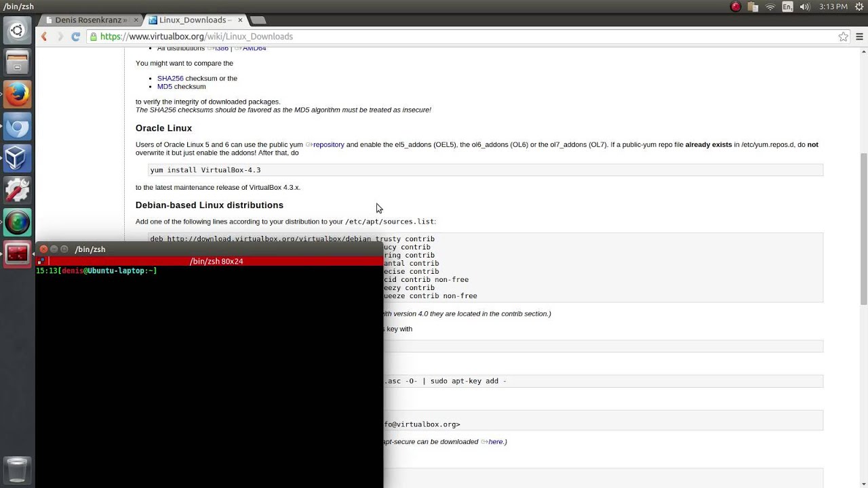Open a new browser tab
Screen dimensions: 868x488
click(258, 20)
